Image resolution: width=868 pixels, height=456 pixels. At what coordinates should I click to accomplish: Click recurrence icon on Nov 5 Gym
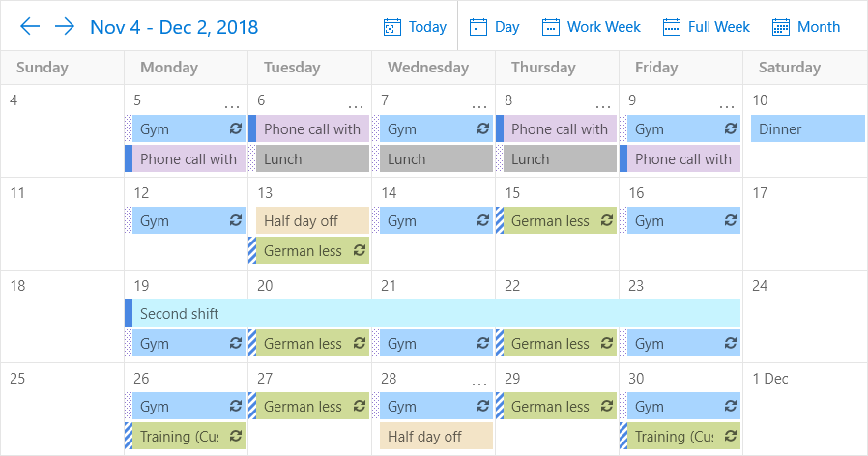tap(236, 128)
